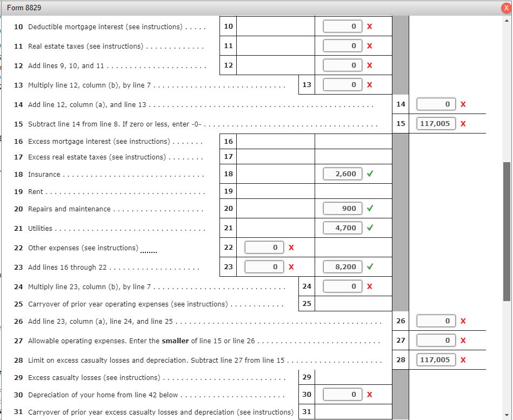
Task: Close the Form 8829 dialog
Action: [x=506, y=8]
